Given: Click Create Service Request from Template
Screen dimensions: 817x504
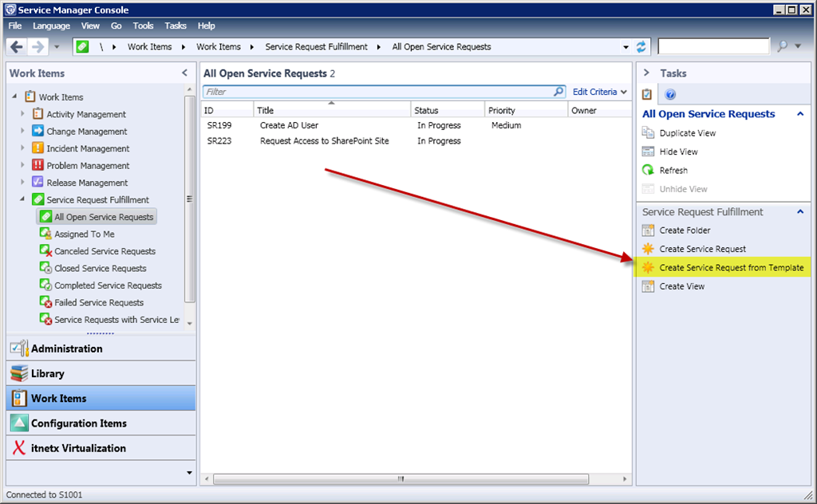Looking at the screenshot, I should (731, 268).
